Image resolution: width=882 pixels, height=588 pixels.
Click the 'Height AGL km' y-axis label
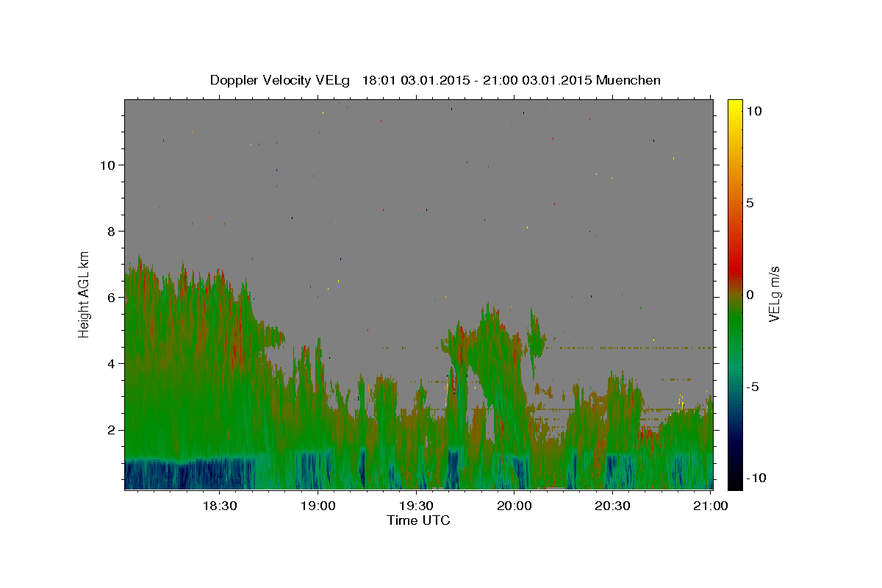(x=85, y=294)
